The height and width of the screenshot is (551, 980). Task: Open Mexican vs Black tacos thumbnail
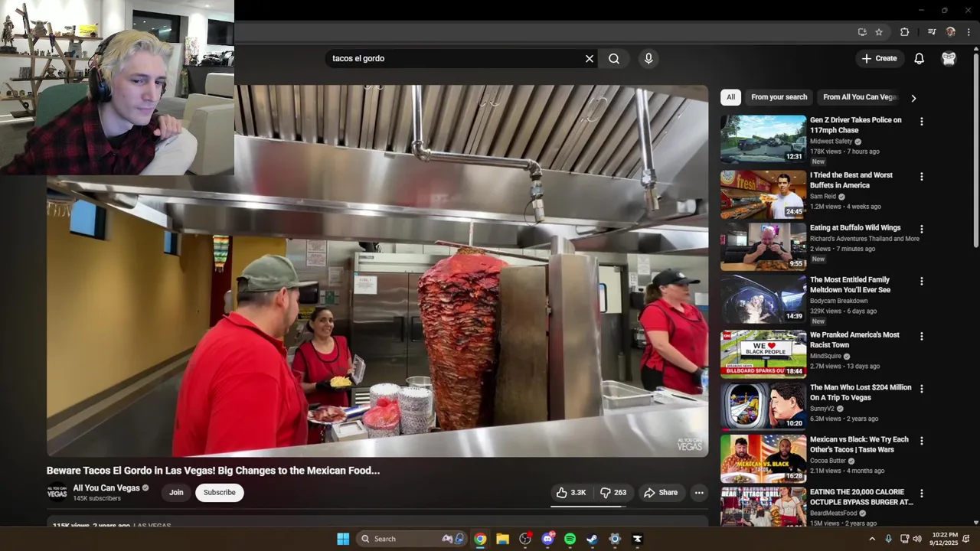[x=763, y=458]
